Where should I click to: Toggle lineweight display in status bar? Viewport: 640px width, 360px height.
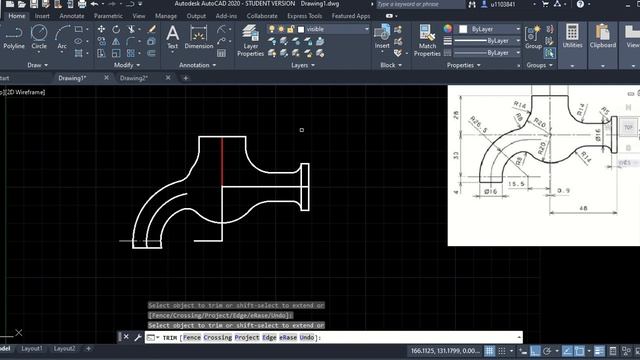click(599, 351)
